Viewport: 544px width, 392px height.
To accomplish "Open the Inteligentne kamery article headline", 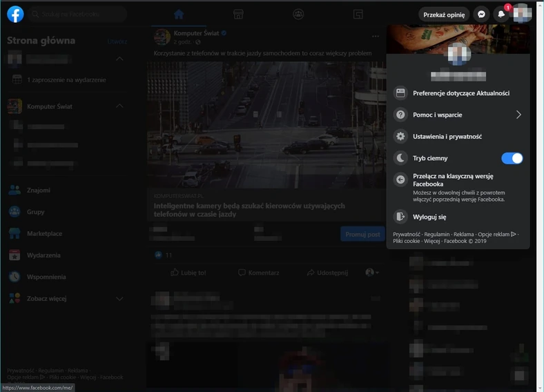I will [249, 210].
